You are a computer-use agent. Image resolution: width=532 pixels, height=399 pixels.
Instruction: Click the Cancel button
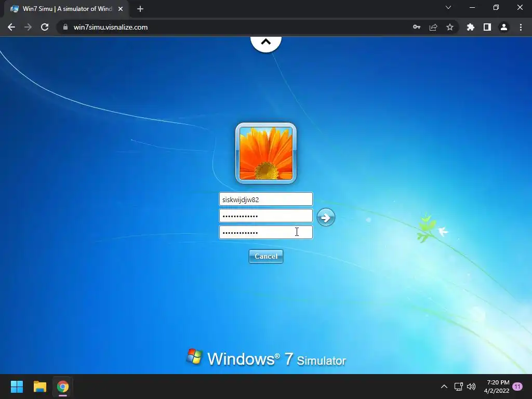265,256
